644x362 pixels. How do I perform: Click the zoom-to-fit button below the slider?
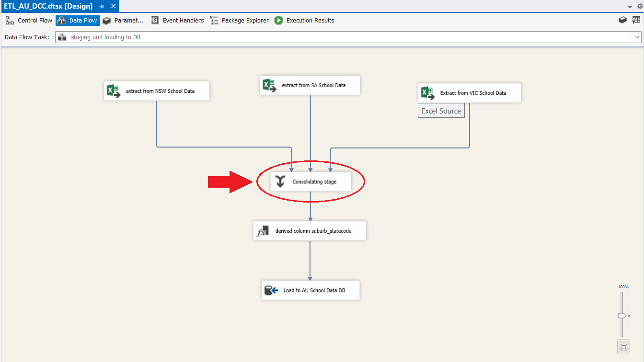(623, 347)
